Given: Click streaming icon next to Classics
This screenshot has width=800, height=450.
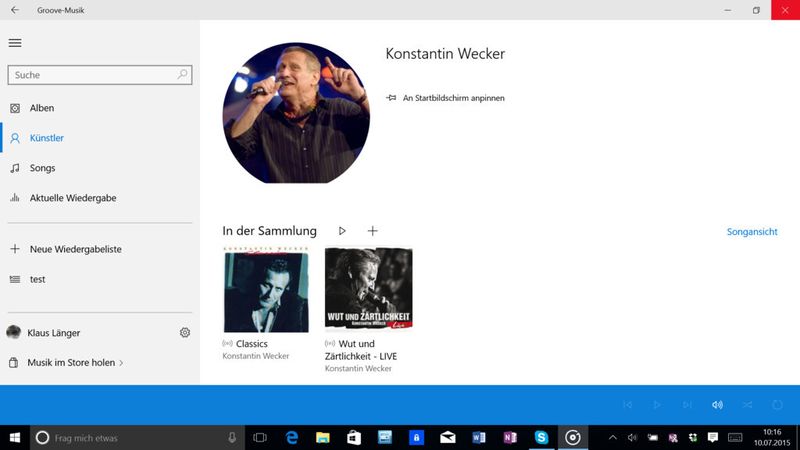Looking at the screenshot, I should pos(228,343).
